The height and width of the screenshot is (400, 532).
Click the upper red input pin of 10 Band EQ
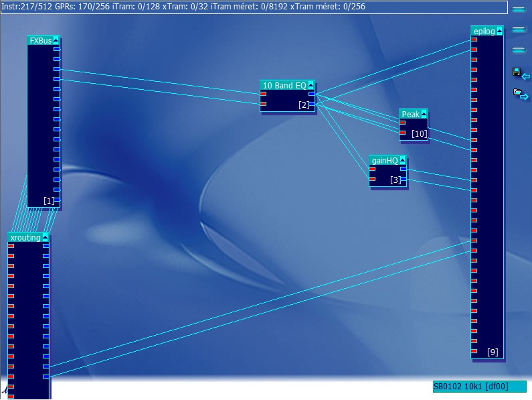click(x=263, y=94)
